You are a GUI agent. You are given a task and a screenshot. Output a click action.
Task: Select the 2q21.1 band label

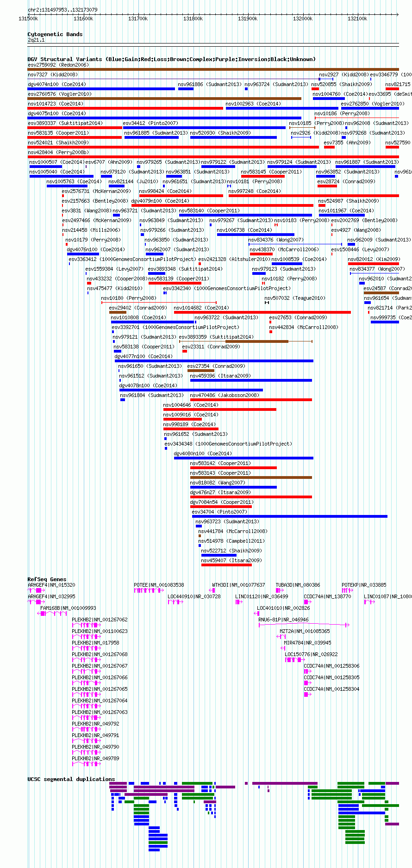(x=36, y=40)
